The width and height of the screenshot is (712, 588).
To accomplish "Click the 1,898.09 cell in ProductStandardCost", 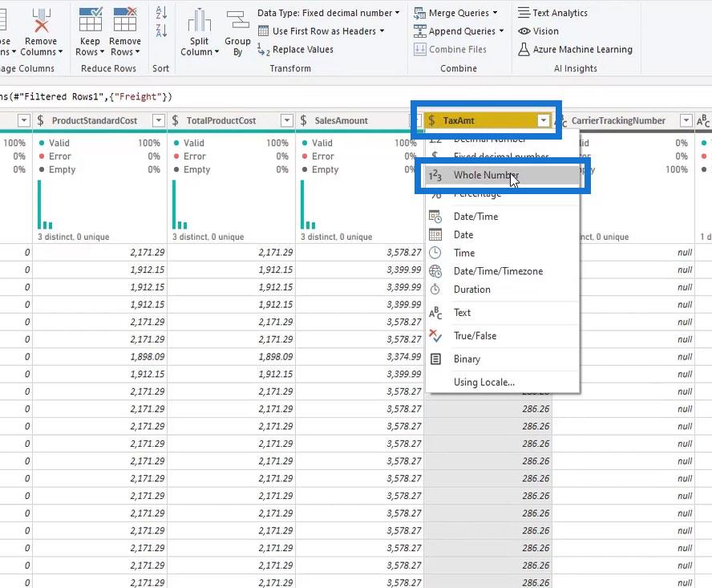I will tap(100, 357).
